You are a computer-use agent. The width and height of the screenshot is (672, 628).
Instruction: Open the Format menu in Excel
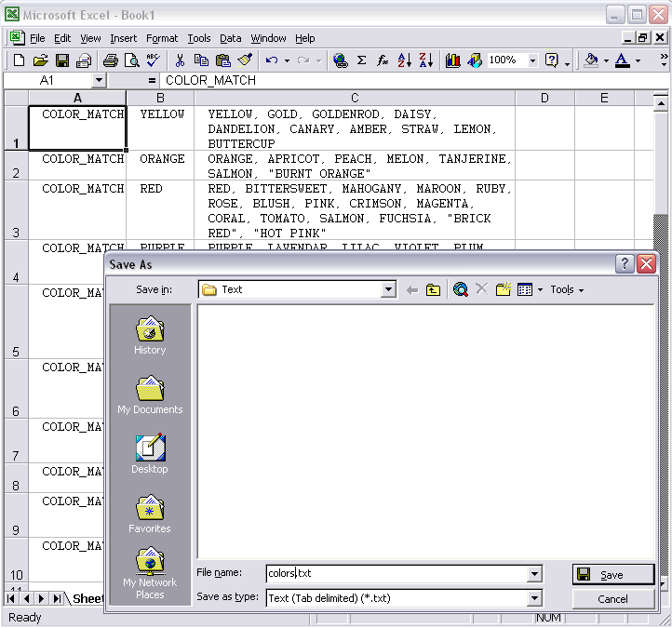pyautogui.click(x=162, y=38)
